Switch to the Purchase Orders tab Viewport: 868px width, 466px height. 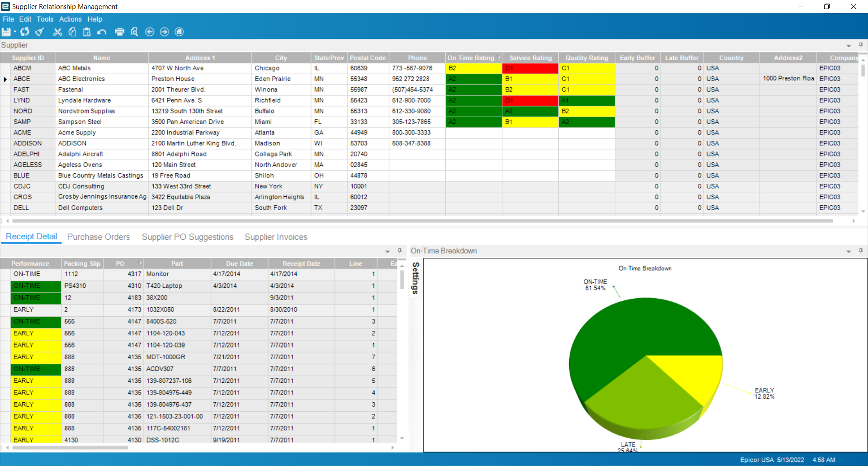tap(99, 237)
